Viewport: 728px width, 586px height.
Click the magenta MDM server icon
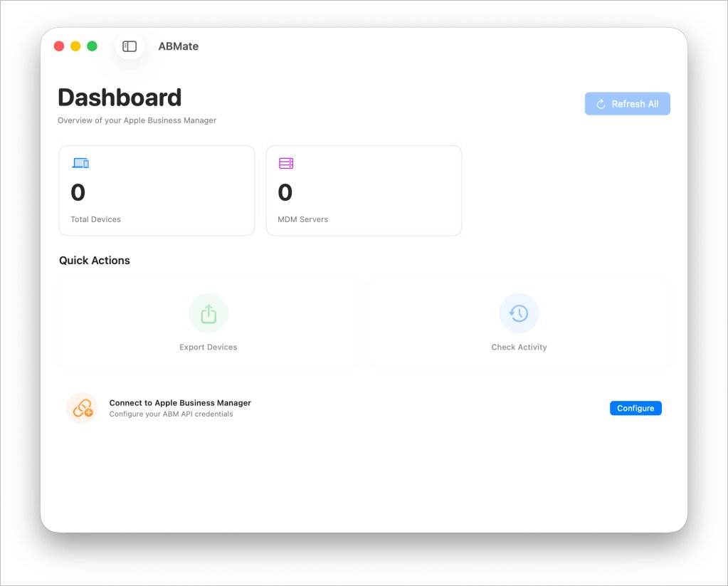coord(286,164)
